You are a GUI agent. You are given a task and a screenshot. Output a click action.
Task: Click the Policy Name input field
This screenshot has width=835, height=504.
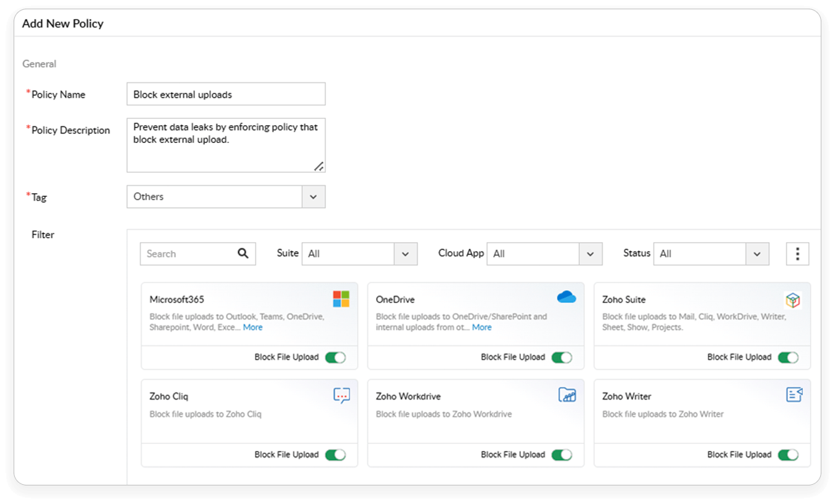click(226, 94)
